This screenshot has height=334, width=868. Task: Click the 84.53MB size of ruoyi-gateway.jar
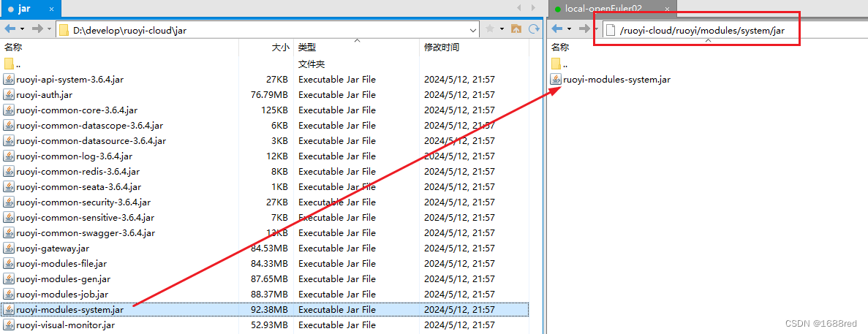[269, 248]
